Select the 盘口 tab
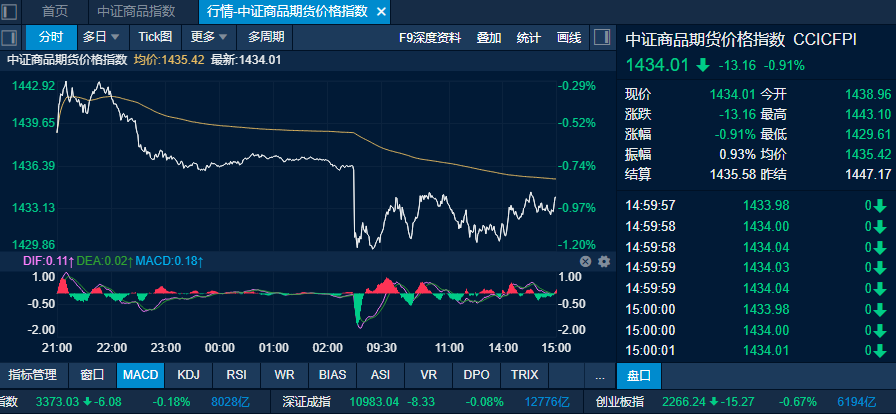Screen dimensions: 896x414 pyautogui.click(x=639, y=376)
